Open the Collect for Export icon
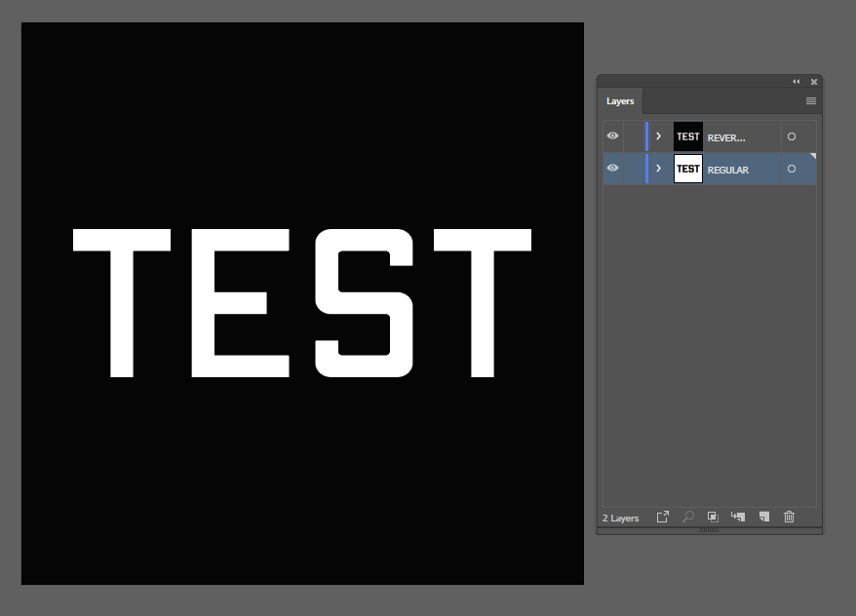This screenshot has width=856, height=616. click(662, 517)
